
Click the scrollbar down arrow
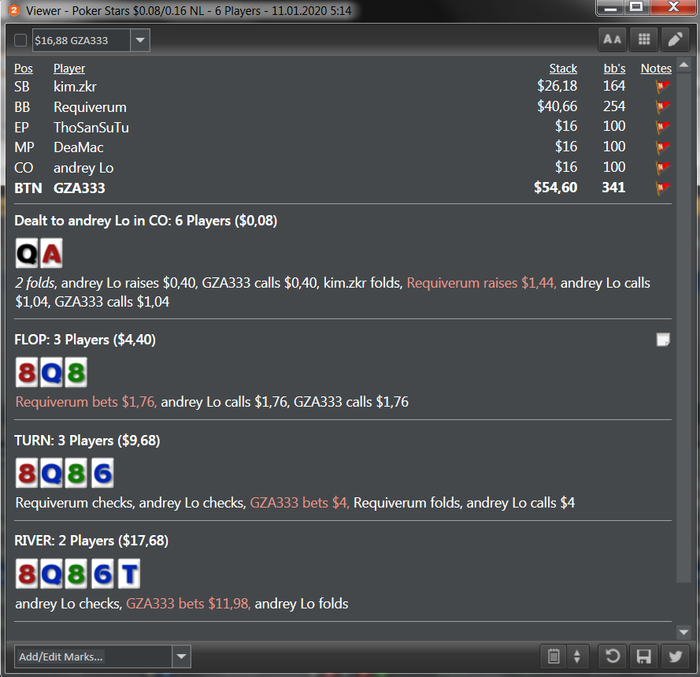point(683,632)
